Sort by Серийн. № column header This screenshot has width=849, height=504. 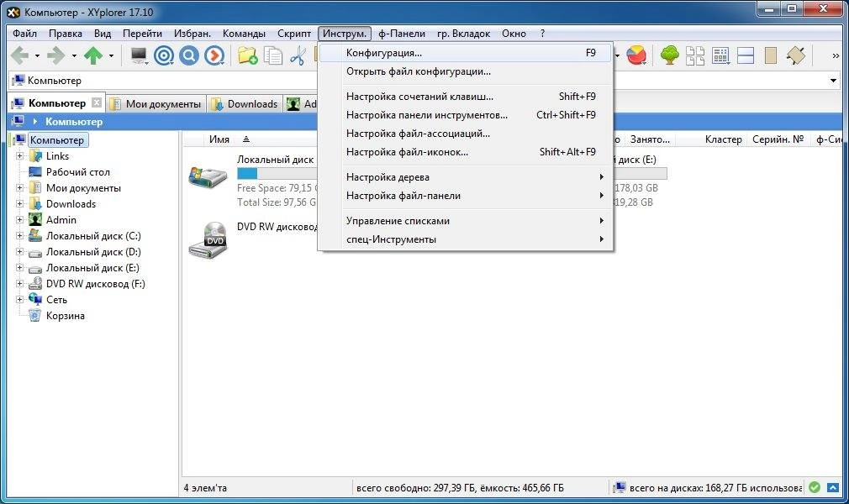click(x=778, y=139)
